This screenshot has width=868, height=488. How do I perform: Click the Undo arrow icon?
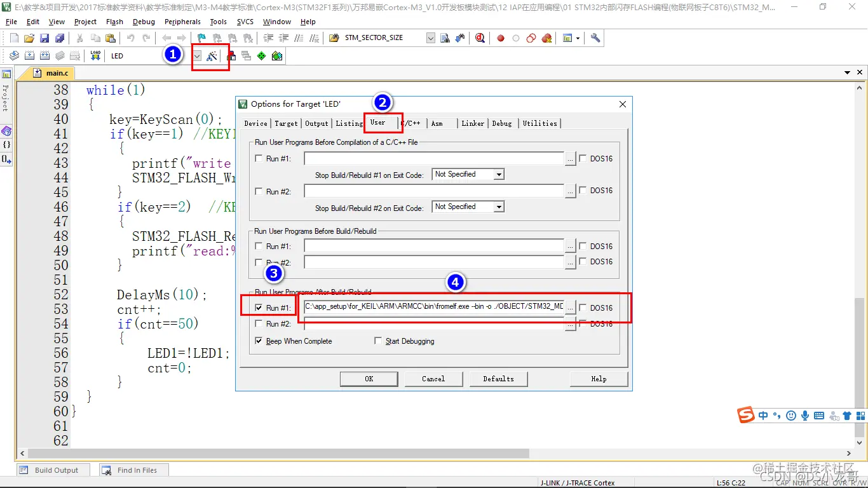130,38
